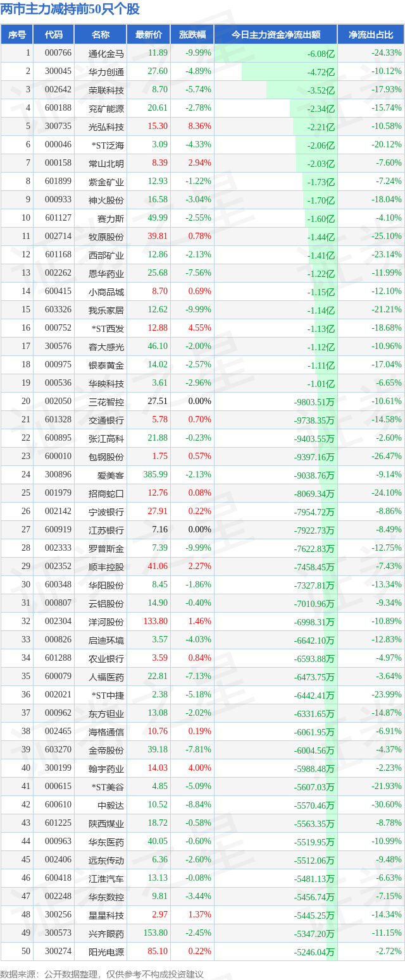Select stock name 包钢股份
Image resolution: width=405 pixels, height=980 pixels.
pyautogui.click(x=106, y=457)
